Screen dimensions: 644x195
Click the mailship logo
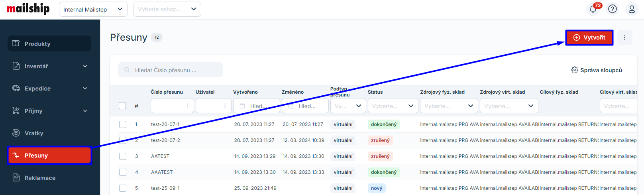[x=28, y=9]
